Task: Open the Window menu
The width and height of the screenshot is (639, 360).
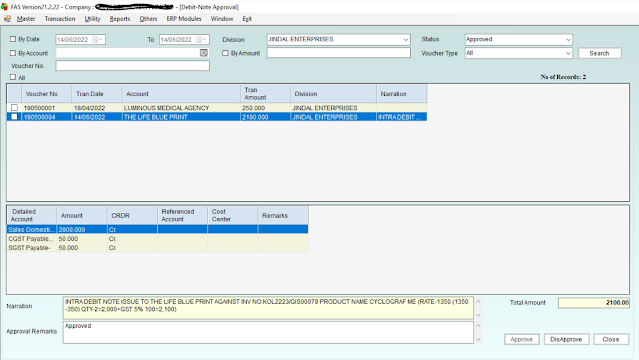Action: click(x=222, y=19)
